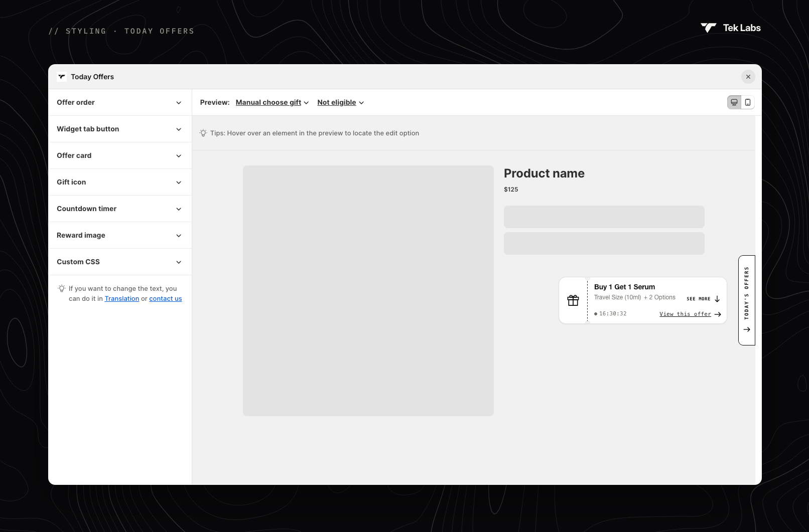
Task: Click the + 2 Options text
Action: pyautogui.click(x=659, y=297)
